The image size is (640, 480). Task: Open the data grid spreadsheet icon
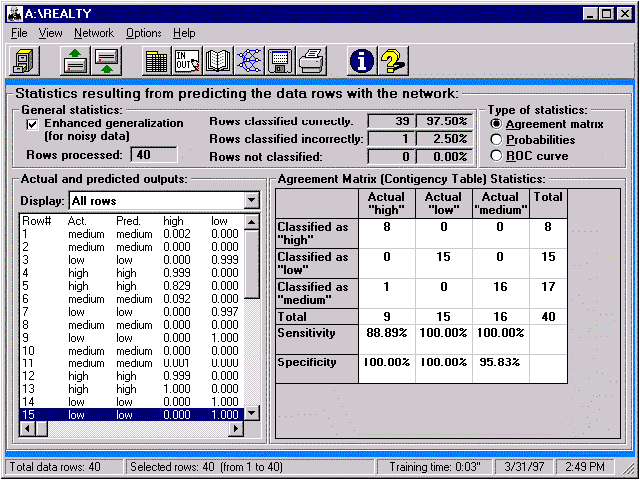(157, 61)
